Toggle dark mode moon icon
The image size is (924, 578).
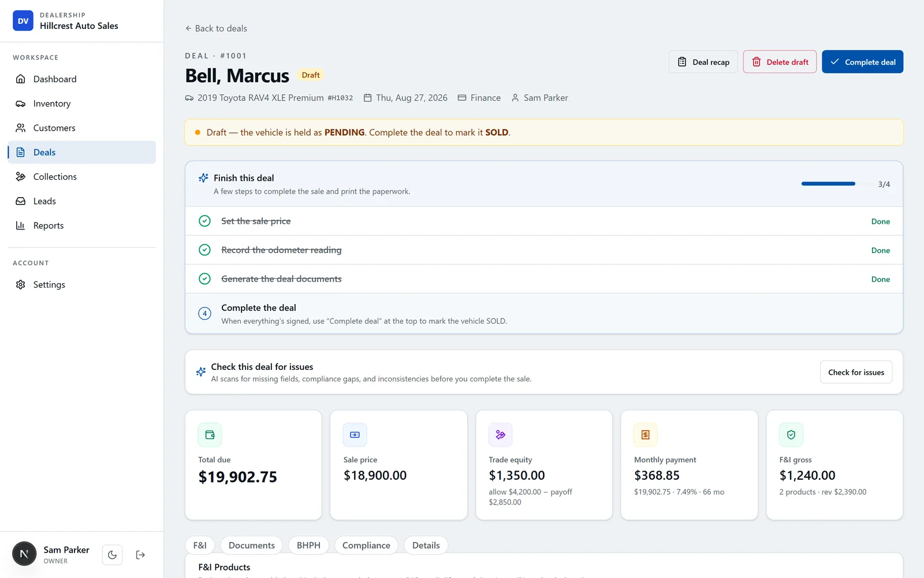pos(112,555)
